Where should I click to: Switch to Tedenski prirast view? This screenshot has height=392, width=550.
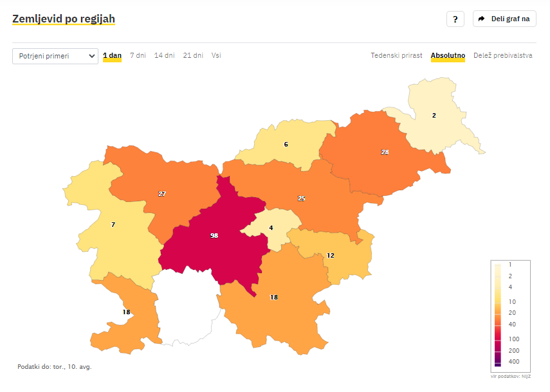(396, 55)
